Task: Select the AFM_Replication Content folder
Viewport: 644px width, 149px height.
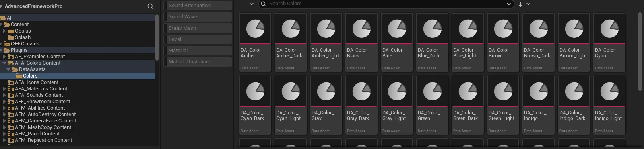Action: [77, 140]
